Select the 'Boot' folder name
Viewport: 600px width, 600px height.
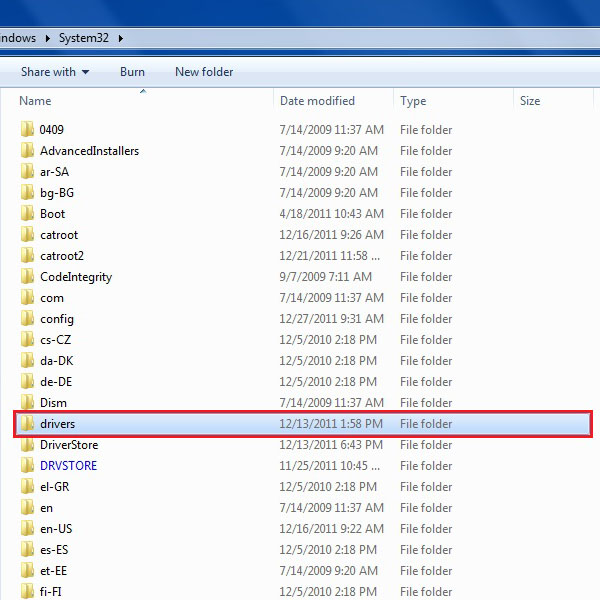pos(52,214)
